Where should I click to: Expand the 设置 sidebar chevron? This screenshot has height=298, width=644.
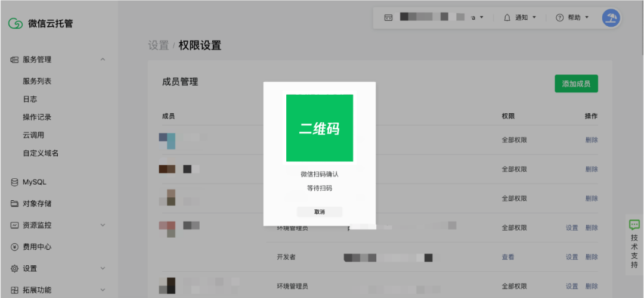[103, 268]
